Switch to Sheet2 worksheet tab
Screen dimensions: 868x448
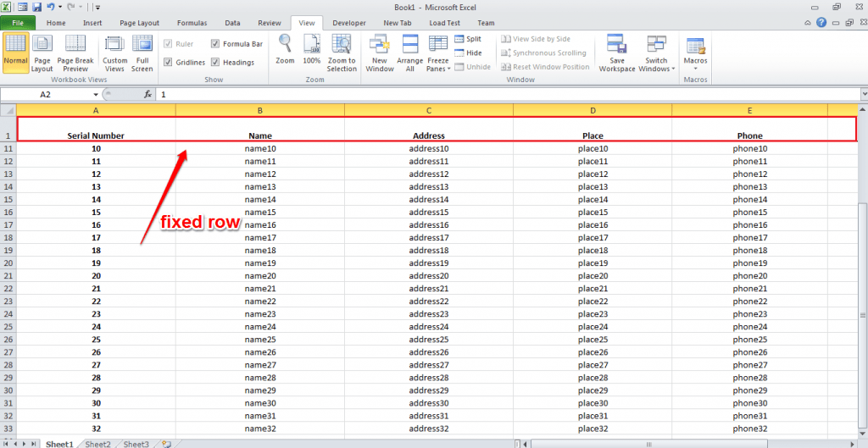coord(97,443)
